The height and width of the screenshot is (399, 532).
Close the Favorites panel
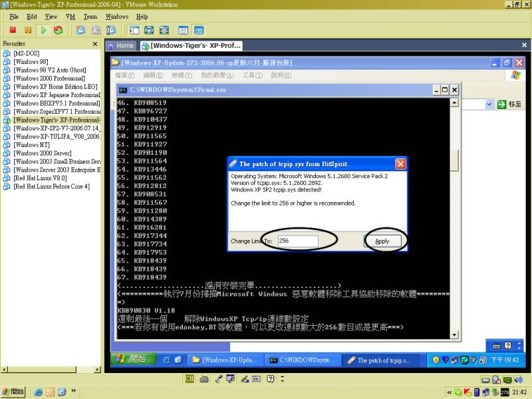(96, 43)
